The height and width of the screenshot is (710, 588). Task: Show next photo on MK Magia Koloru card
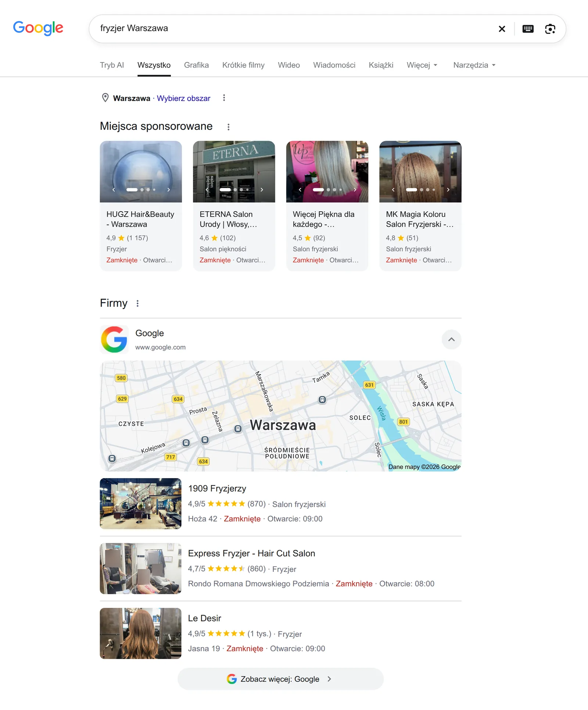448,190
